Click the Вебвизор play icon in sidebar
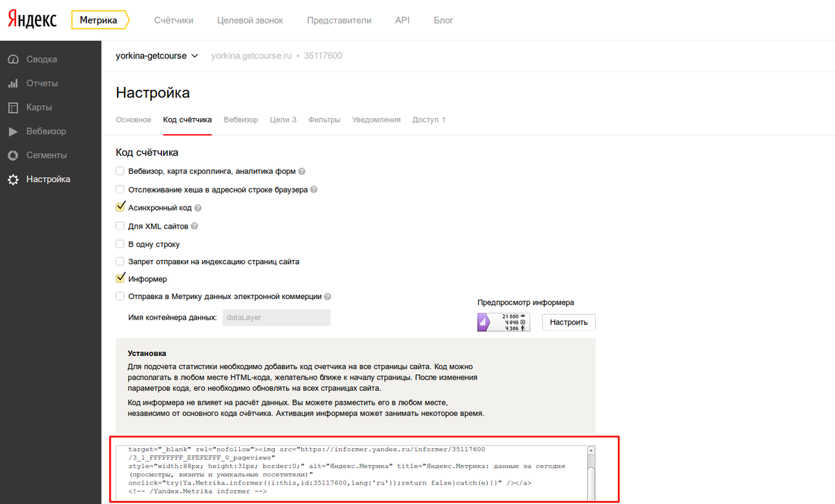The width and height of the screenshot is (835, 504). (x=13, y=131)
